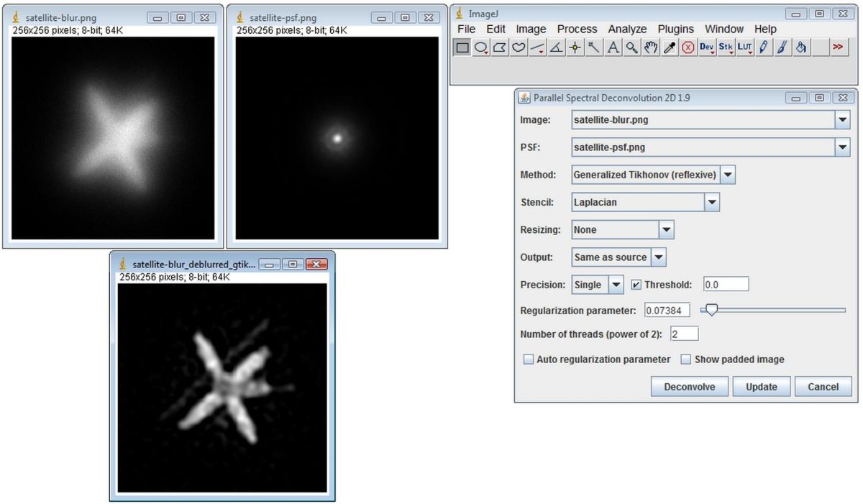Maximize the satellite-psf.png window
Viewport: 863px width, 504px height.
point(406,17)
